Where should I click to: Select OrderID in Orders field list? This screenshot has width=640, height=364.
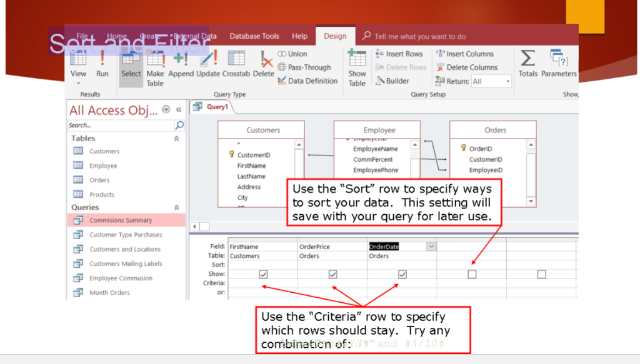[480, 149]
